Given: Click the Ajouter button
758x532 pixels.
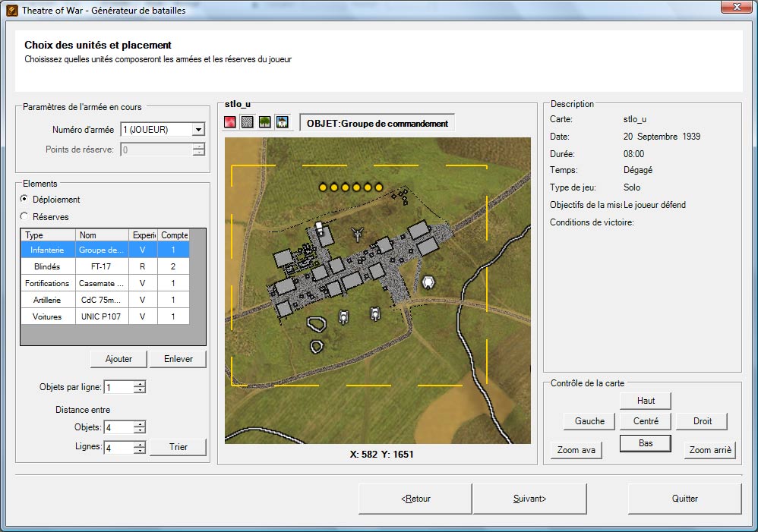Looking at the screenshot, I should 118,359.
